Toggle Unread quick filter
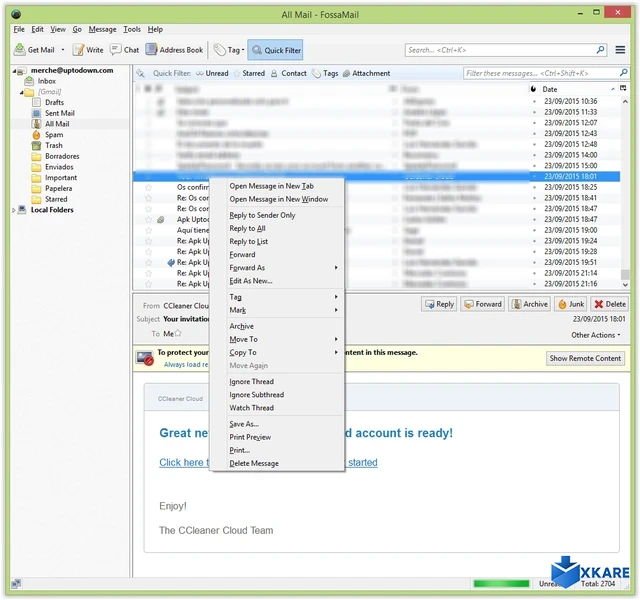Image resolution: width=640 pixels, height=600 pixels. (x=212, y=73)
